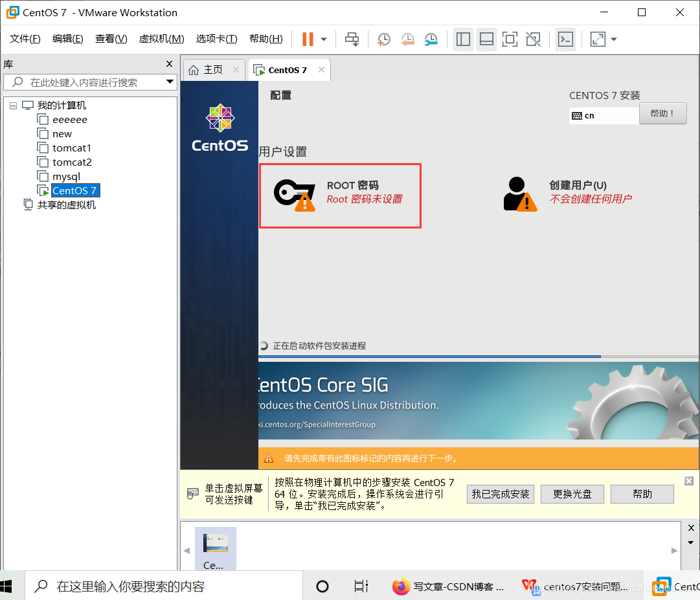
Task: Collapse the 我的计算机 tree node
Action: click(14, 106)
